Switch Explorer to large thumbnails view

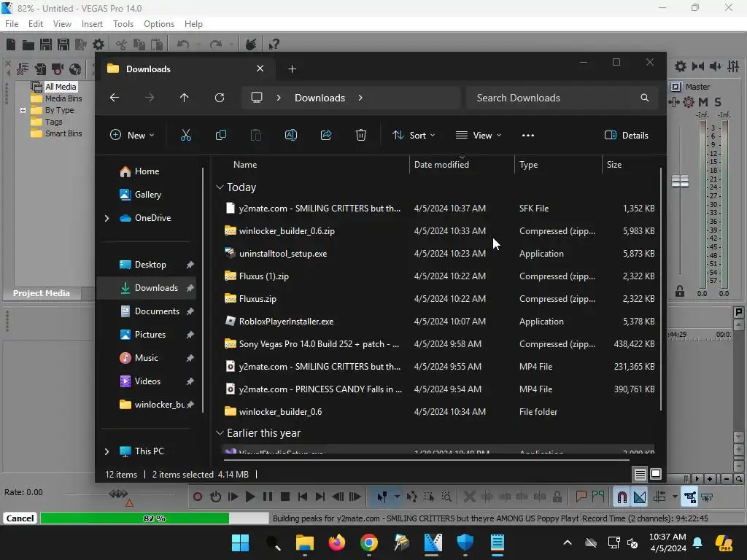tap(656, 474)
